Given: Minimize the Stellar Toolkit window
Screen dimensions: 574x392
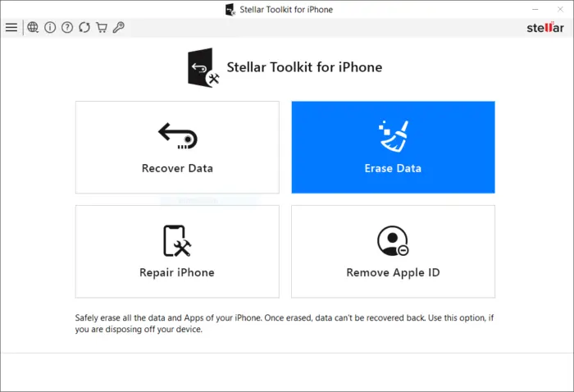Looking at the screenshot, I should point(535,9).
